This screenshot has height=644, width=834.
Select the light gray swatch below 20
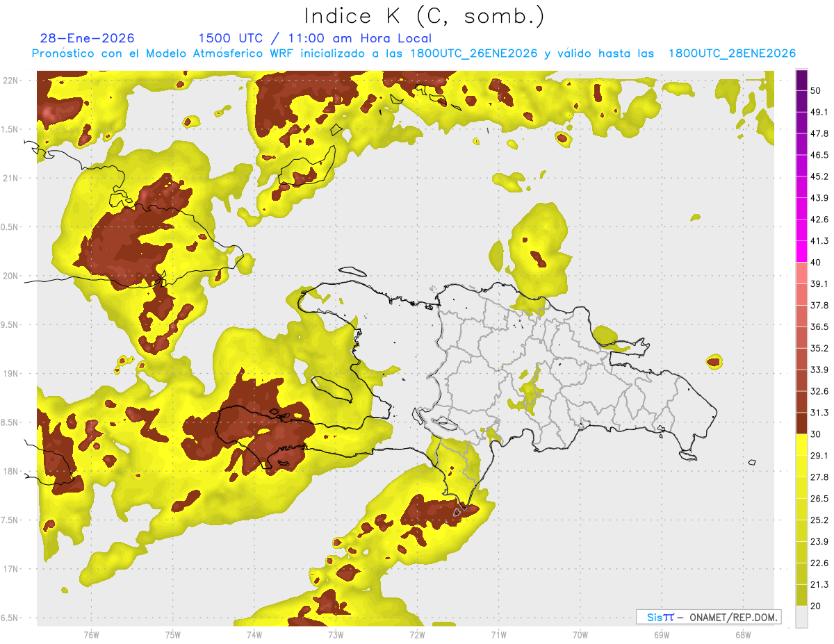click(x=801, y=617)
